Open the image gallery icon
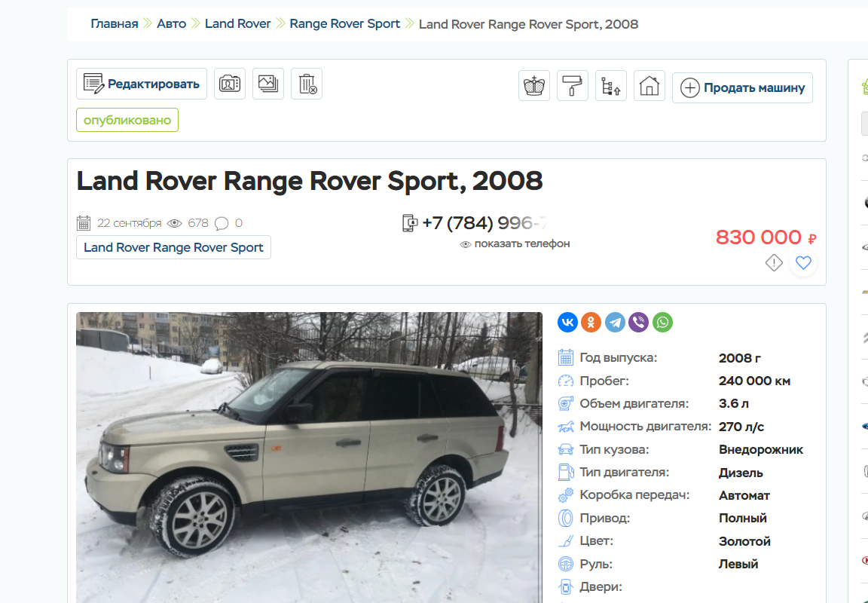The width and height of the screenshot is (868, 603). click(268, 84)
